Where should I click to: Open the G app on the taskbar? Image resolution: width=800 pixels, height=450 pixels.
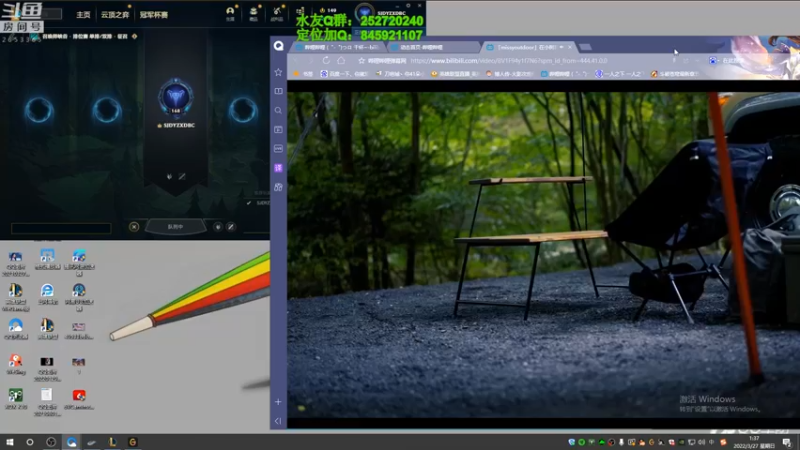[133, 442]
